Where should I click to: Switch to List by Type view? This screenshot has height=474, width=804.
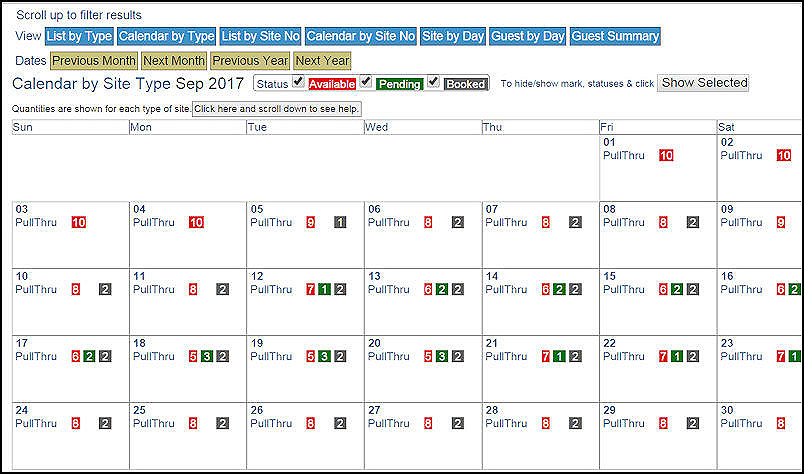(78, 36)
